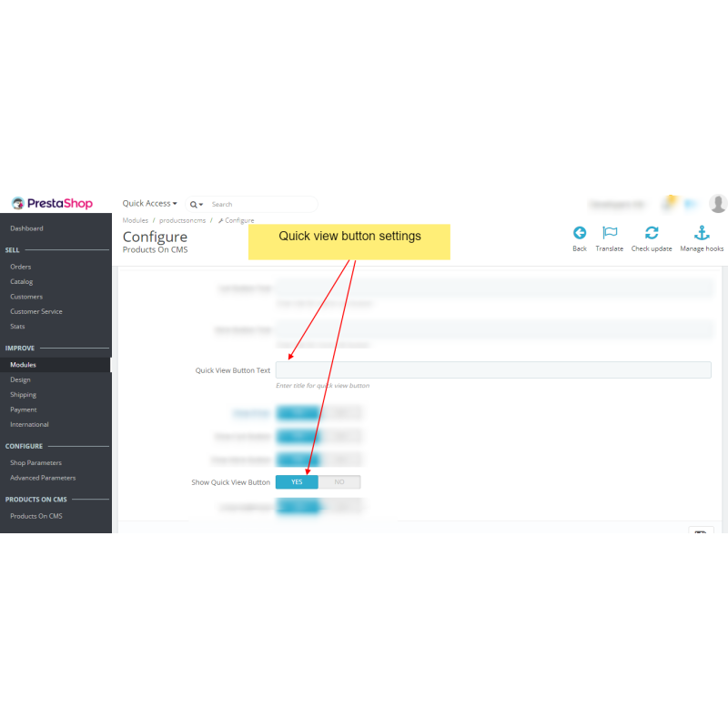This screenshot has width=728, height=728.
Task: Click the Manage hooks anchor icon
Action: [702, 233]
